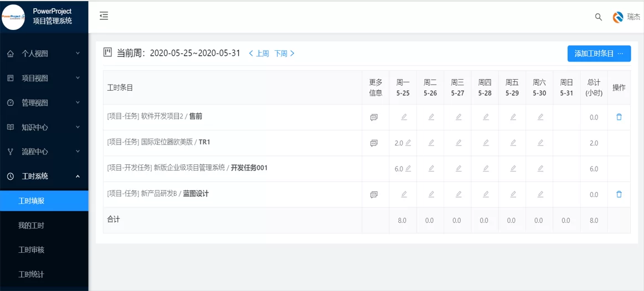Edit Monday hours pencil for 开发任务001 row

coord(408,169)
